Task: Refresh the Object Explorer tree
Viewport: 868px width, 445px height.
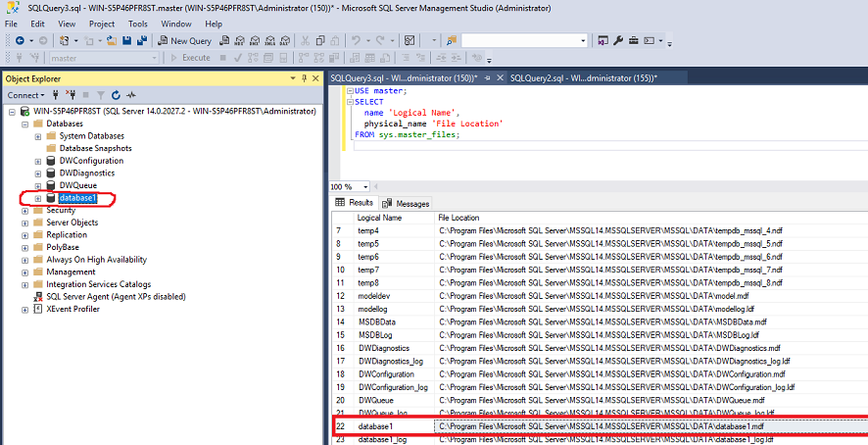Action: (x=116, y=95)
